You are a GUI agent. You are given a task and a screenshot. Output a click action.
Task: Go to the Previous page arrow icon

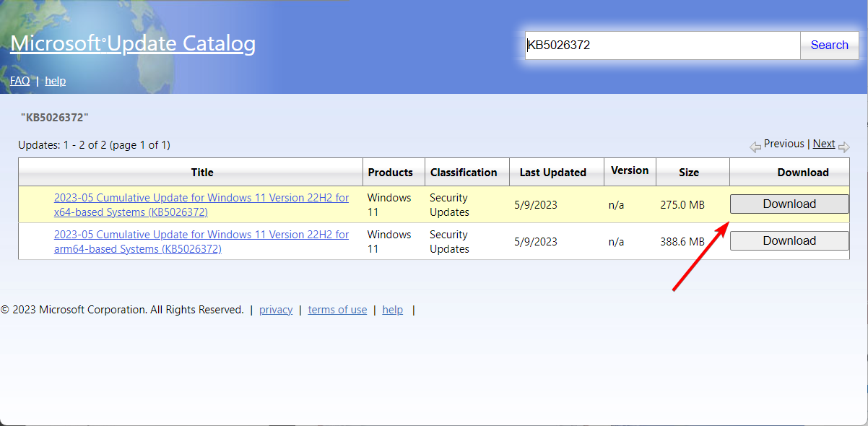755,147
